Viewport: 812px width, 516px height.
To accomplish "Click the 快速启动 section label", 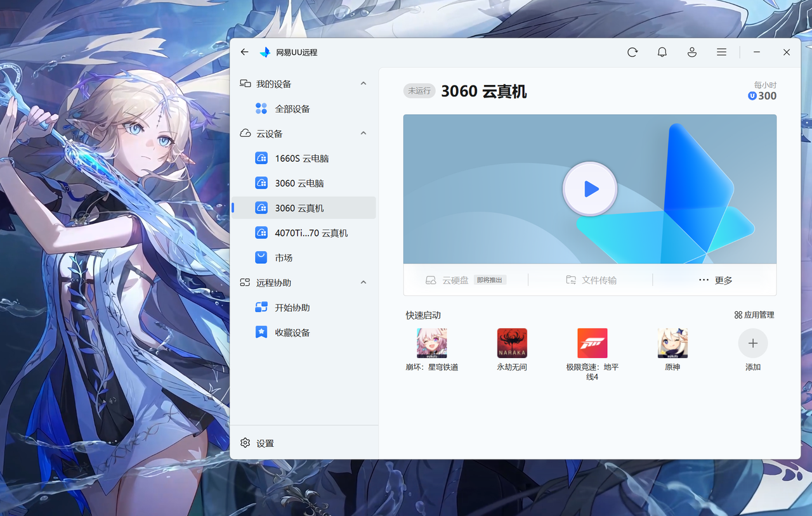I will (423, 315).
